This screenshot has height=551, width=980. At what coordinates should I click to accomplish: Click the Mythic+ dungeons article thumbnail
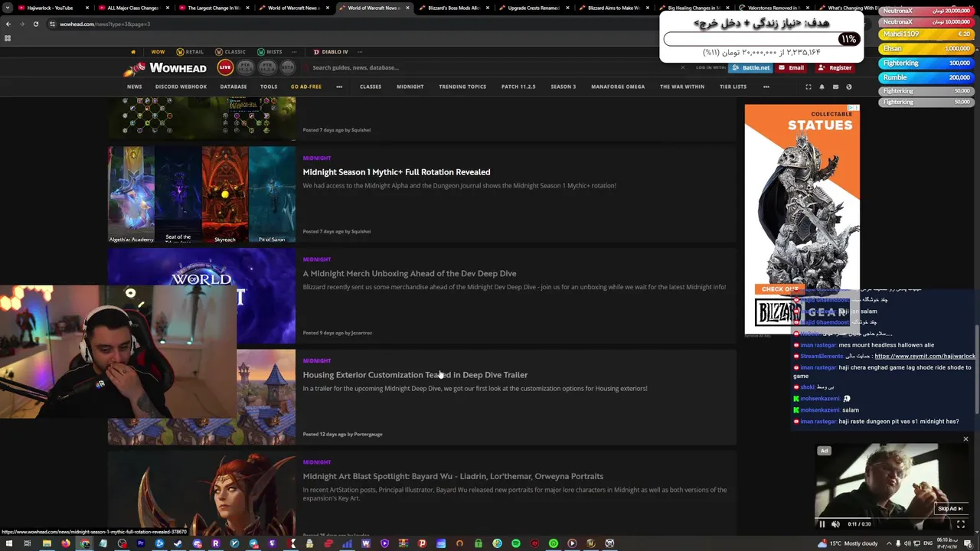coord(201,194)
